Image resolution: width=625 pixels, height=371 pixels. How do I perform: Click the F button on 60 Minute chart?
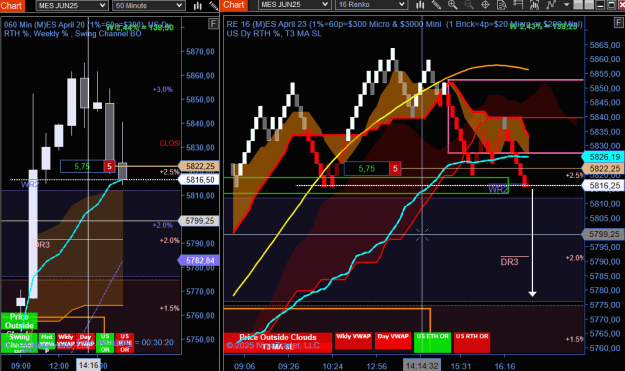214,24
